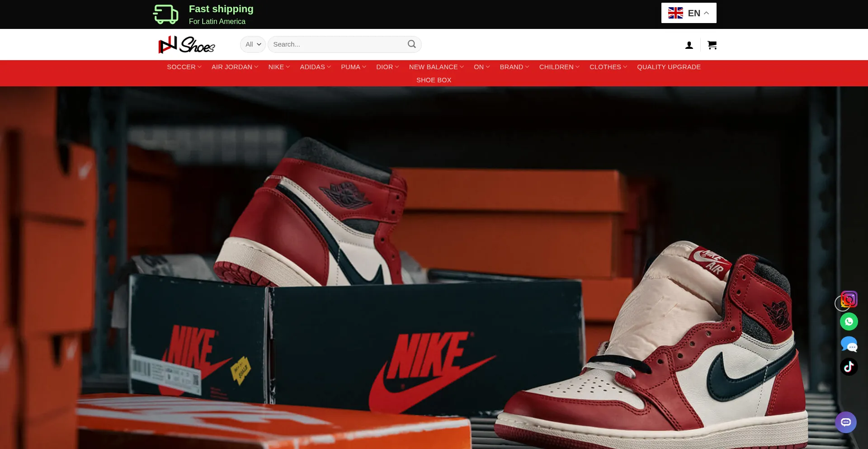Click the Search input field

344,44
